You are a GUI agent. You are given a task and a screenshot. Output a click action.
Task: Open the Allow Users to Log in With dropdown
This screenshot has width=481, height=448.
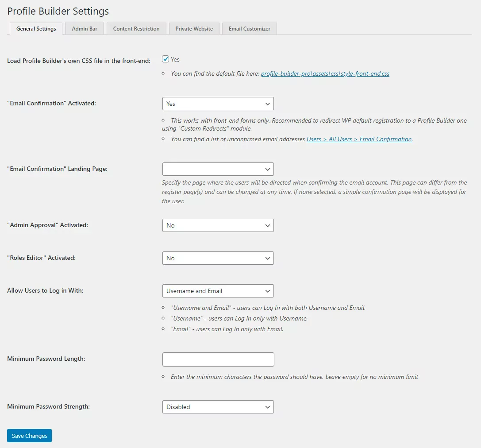[218, 291]
